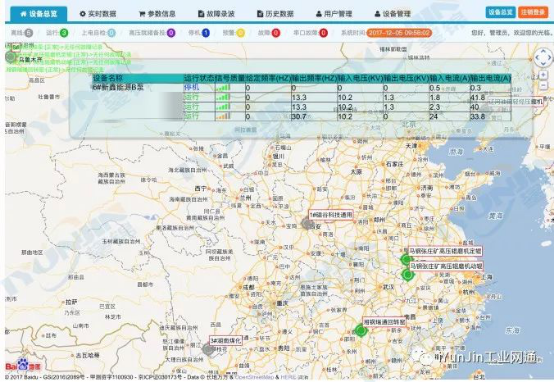Click the 给定频率(HZ) column header
Screen dimensions: 554x382
coord(268,78)
